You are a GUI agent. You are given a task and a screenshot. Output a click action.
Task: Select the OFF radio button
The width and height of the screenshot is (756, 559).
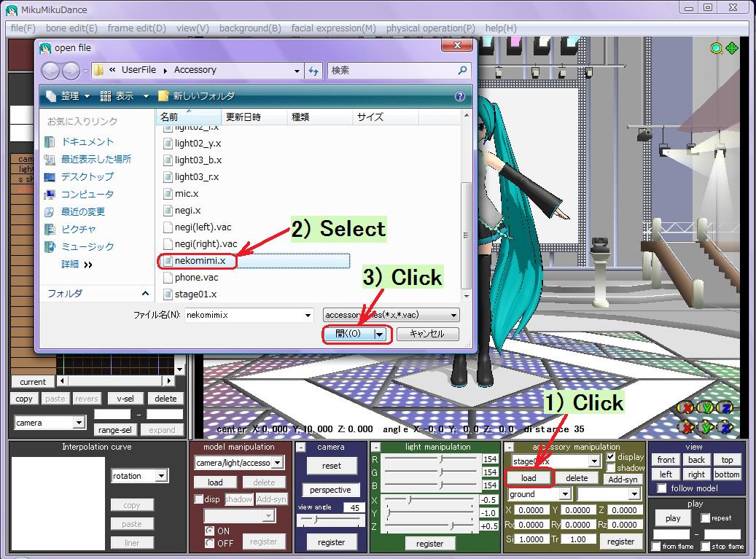pos(210,543)
